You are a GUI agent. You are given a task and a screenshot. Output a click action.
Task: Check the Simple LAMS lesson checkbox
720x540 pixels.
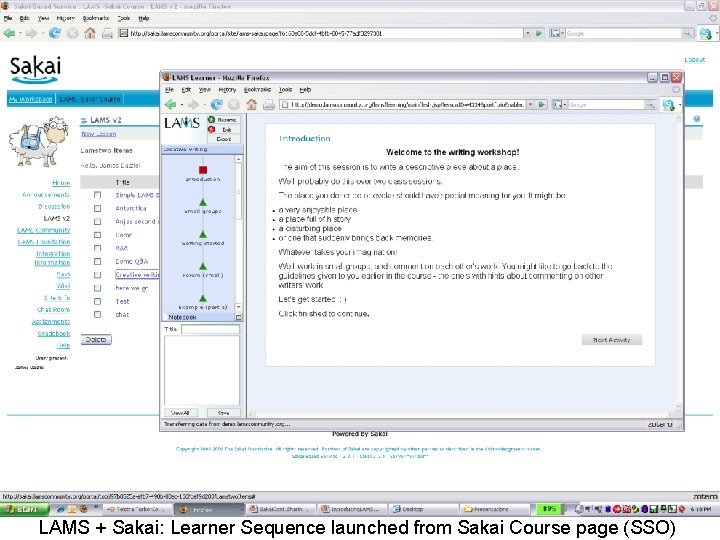point(97,195)
